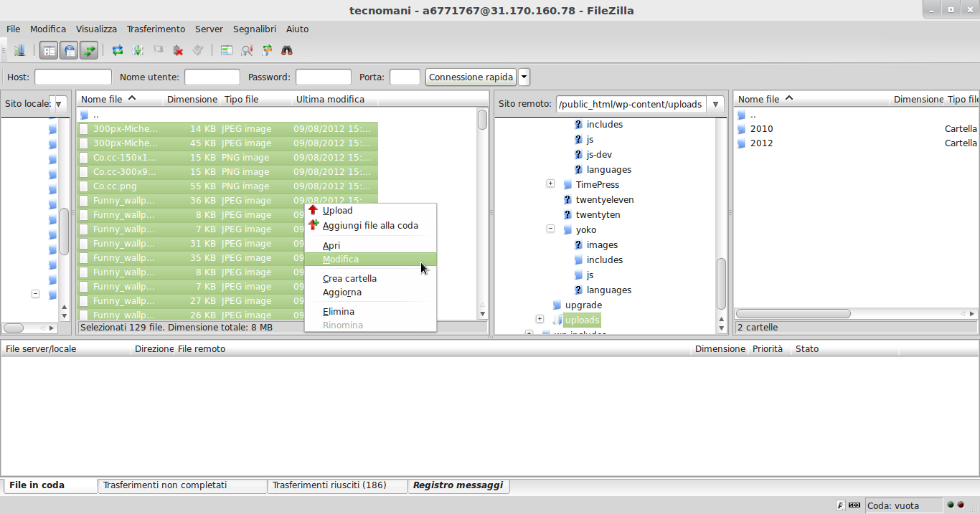Click the file icon of Co.cc.png
Image resolution: width=980 pixels, height=514 pixels.
[84, 186]
